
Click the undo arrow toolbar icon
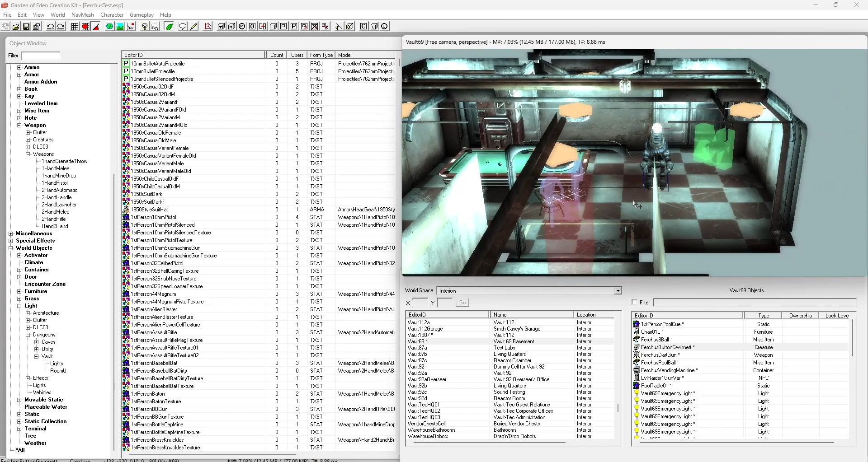pos(50,27)
